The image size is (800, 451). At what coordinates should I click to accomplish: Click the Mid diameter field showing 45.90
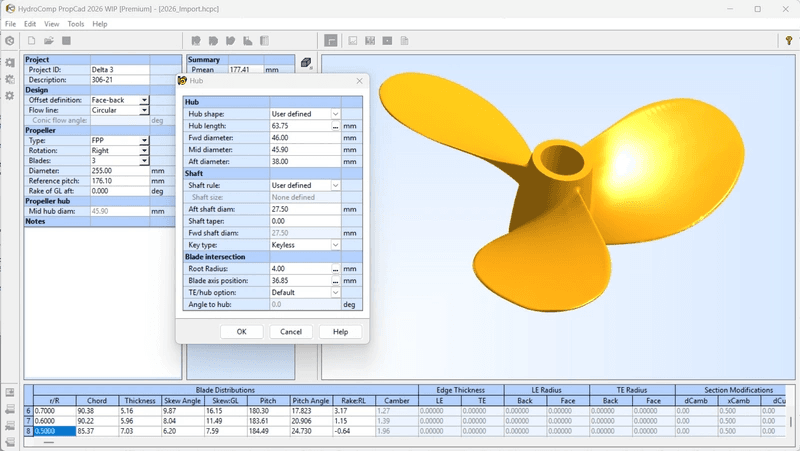pyautogui.click(x=305, y=150)
